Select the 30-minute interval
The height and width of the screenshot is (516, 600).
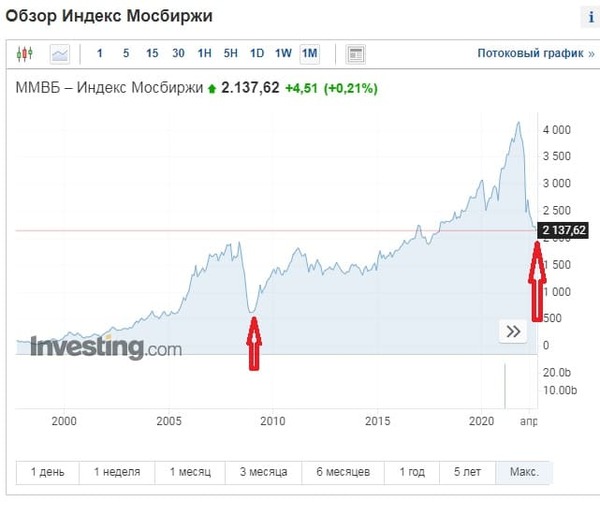coord(178,53)
